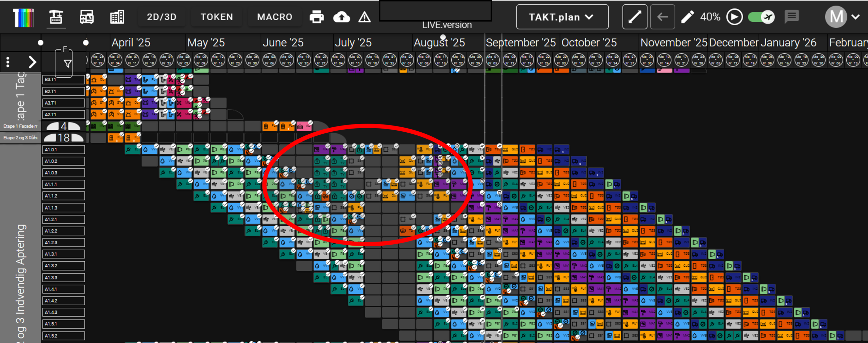Select the A2.T1 row label

63,114
